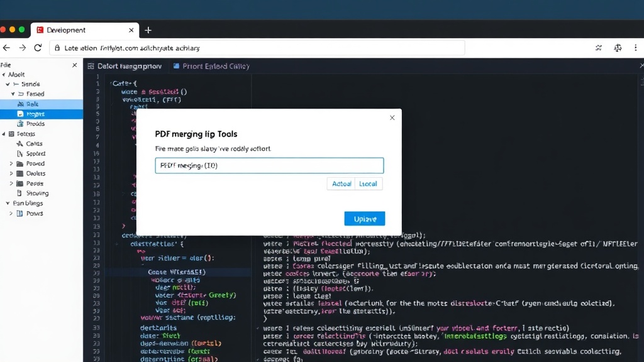644x362 pixels.
Task: Switch to the Defort editor tab
Action: (x=125, y=66)
